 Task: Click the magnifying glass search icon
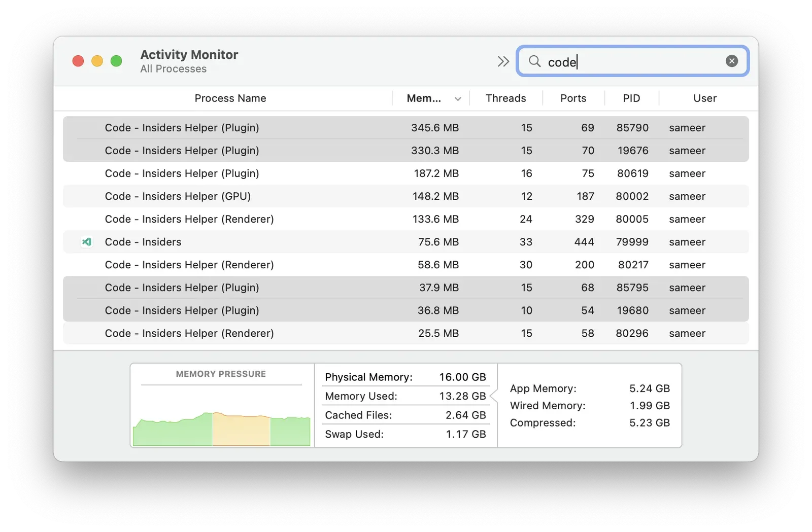[x=534, y=61]
